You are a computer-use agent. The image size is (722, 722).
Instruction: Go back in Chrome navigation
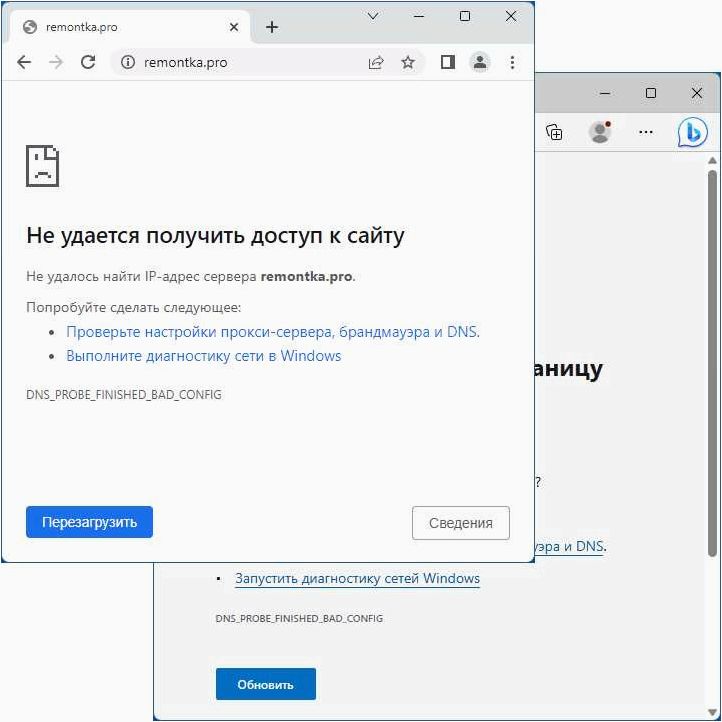tap(24, 62)
